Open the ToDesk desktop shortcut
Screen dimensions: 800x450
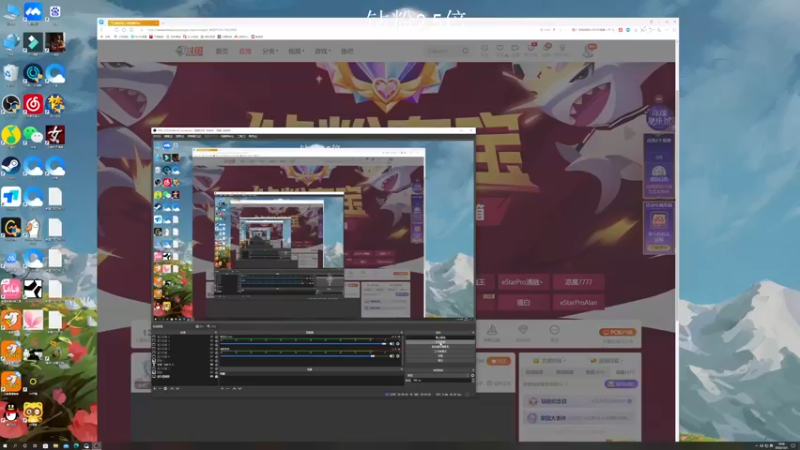tap(11, 196)
